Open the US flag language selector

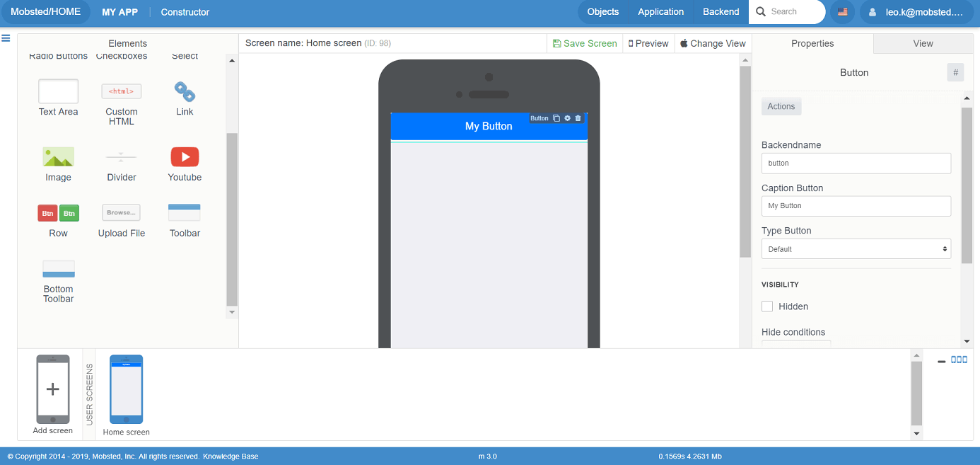842,12
